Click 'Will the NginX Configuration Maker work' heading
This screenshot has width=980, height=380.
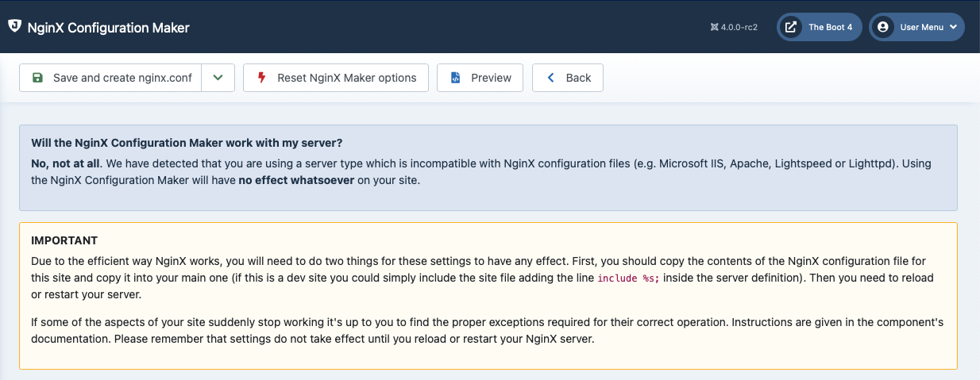187,143
